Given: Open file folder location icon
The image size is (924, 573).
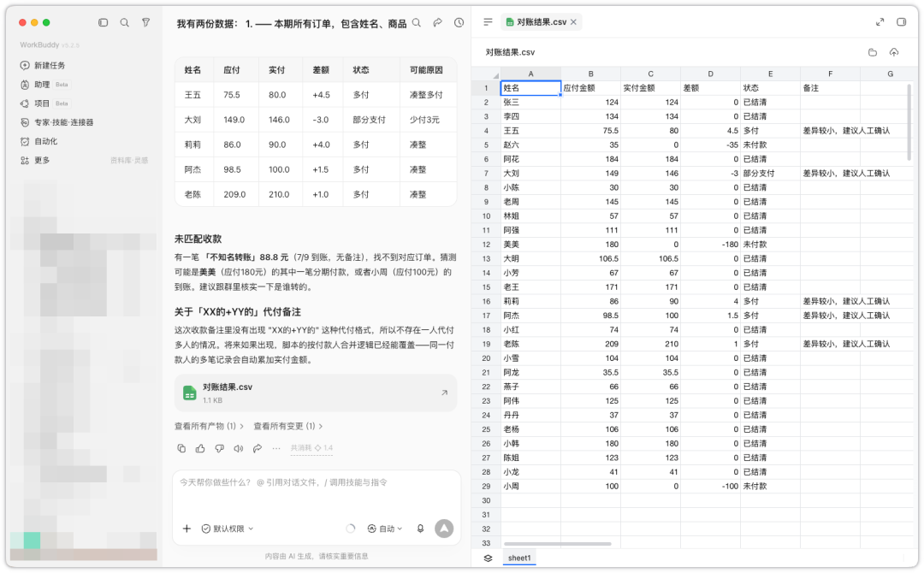Looking at the screenshot, I should (x=873, y=52).
